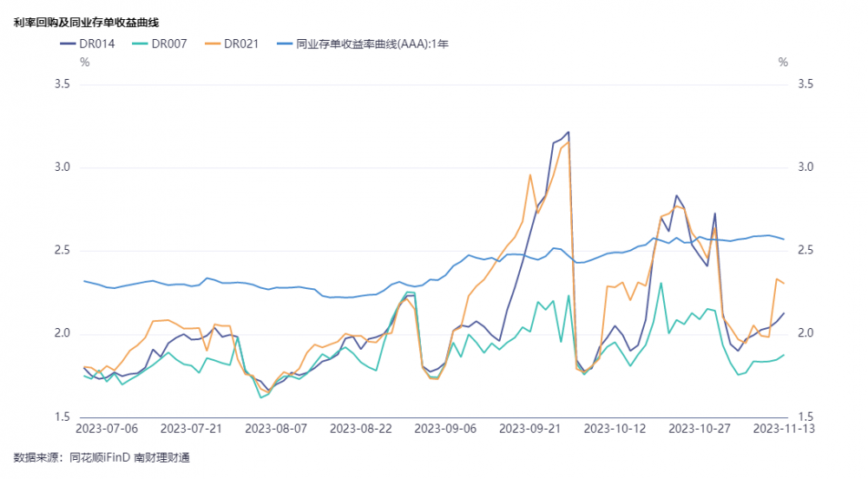Viewport: 868px width, 479px height.
Task: Hide the 同业存单收益率曲线(AAA):1年 legend label
Action: tap(372, 43)
